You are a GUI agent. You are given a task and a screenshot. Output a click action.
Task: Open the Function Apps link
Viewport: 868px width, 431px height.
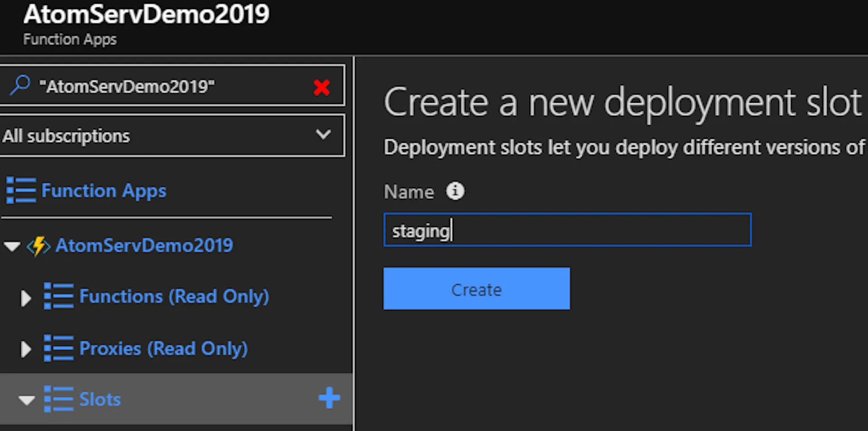[104, 191]
